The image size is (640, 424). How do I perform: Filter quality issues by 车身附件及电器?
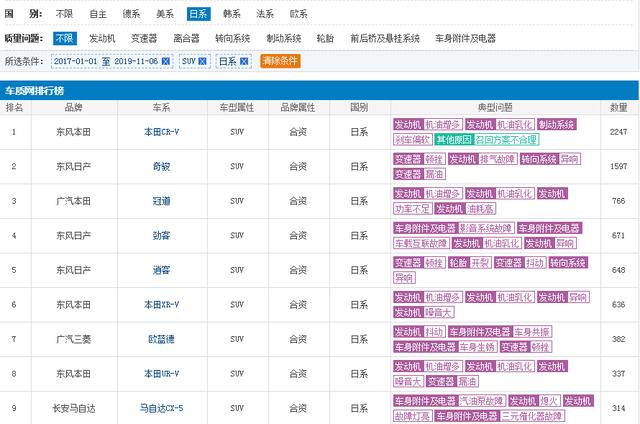click(x=465, y=38)
